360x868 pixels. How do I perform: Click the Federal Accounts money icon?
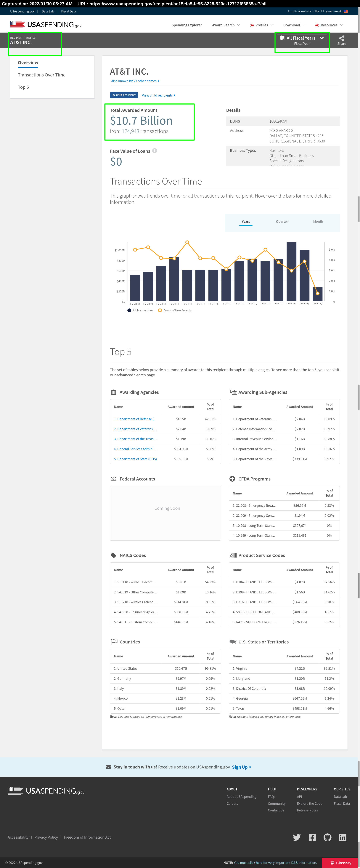click(113, 479)
